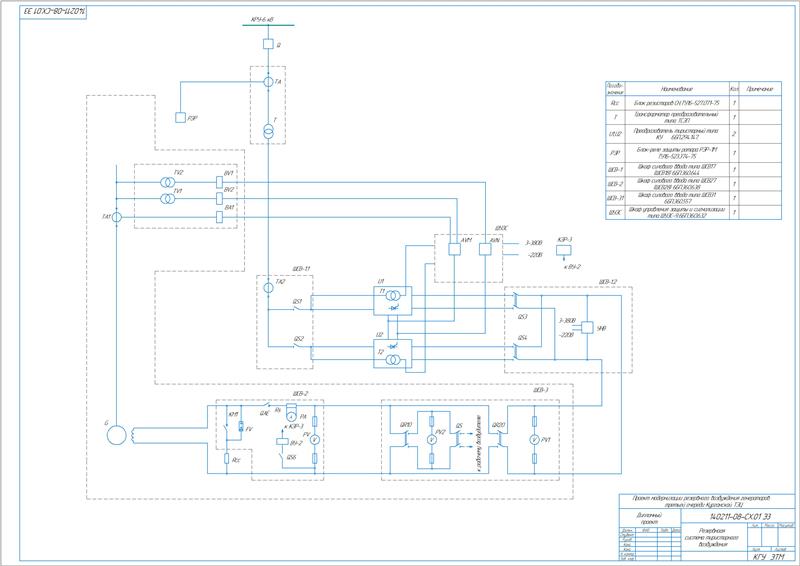This screenshot has height=566, width=800.
Task: Click the PV voltmeter circle in ШСВ-2
Action: (315, 439)
